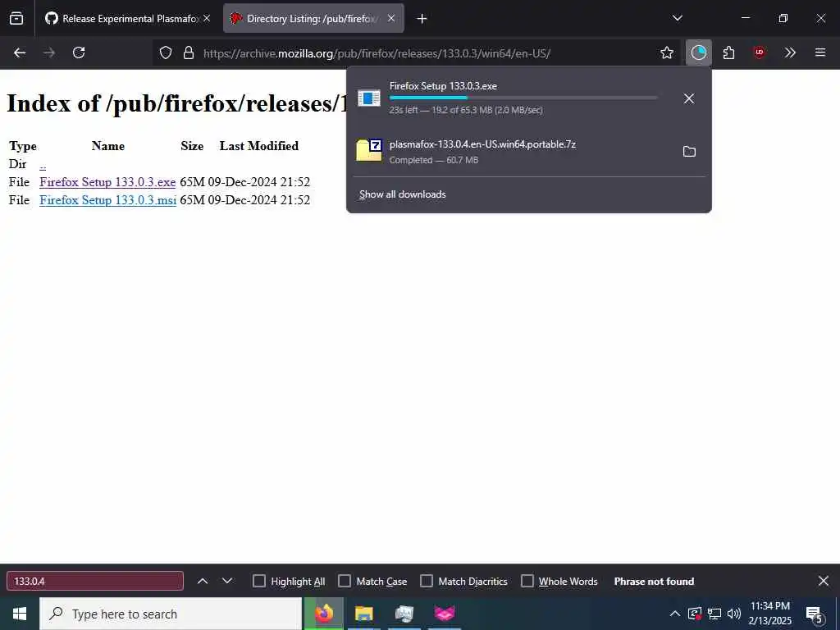
Task: Open parent directory link
Action: [43, 164]
